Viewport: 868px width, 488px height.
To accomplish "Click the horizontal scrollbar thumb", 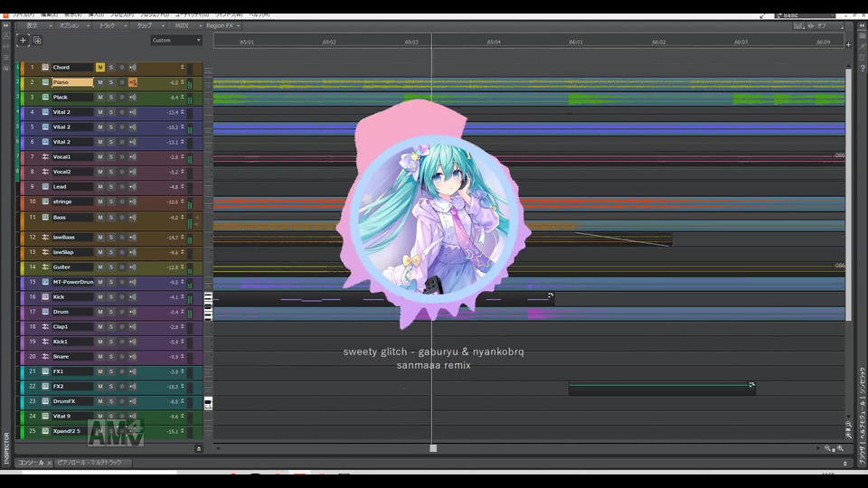I will [433, 448].
